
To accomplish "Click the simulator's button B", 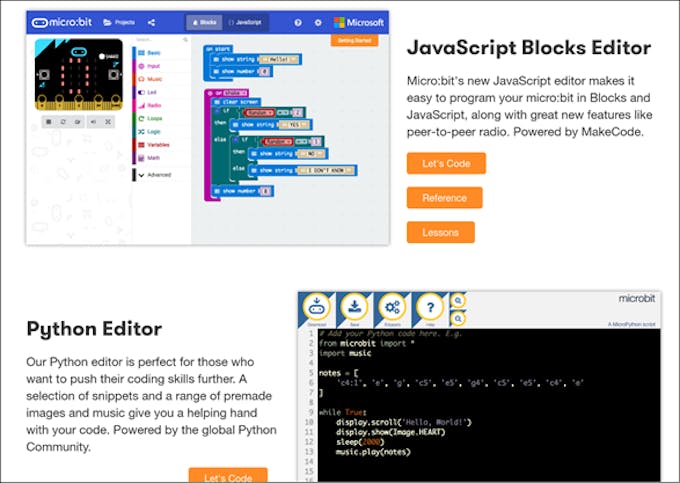I will [x=114, y=75].
